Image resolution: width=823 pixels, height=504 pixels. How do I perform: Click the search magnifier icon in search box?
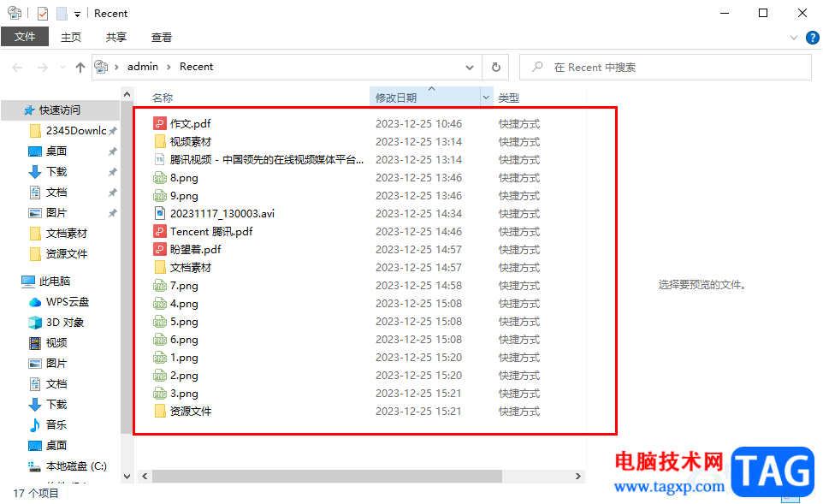(537, 67)
